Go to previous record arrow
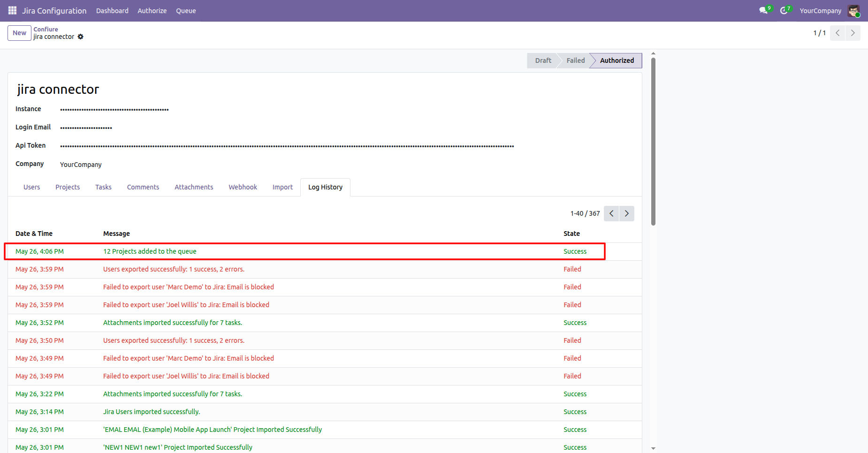This screenshot has height=453, width=868. coord(838,33)
